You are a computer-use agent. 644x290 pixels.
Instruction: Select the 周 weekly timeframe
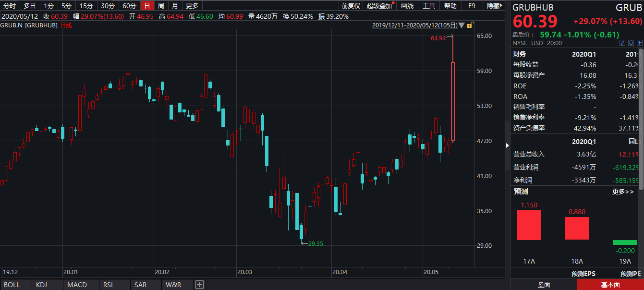click(x=161, y=6)
